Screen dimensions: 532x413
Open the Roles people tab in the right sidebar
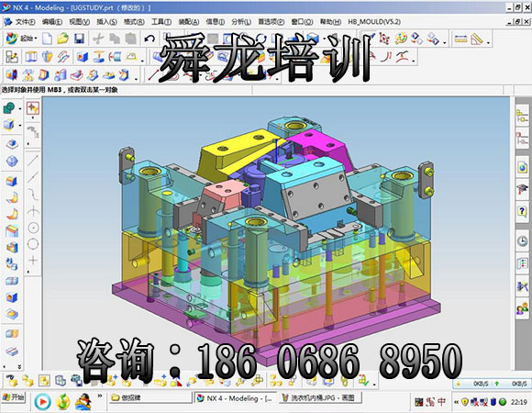tap(522, 308)
